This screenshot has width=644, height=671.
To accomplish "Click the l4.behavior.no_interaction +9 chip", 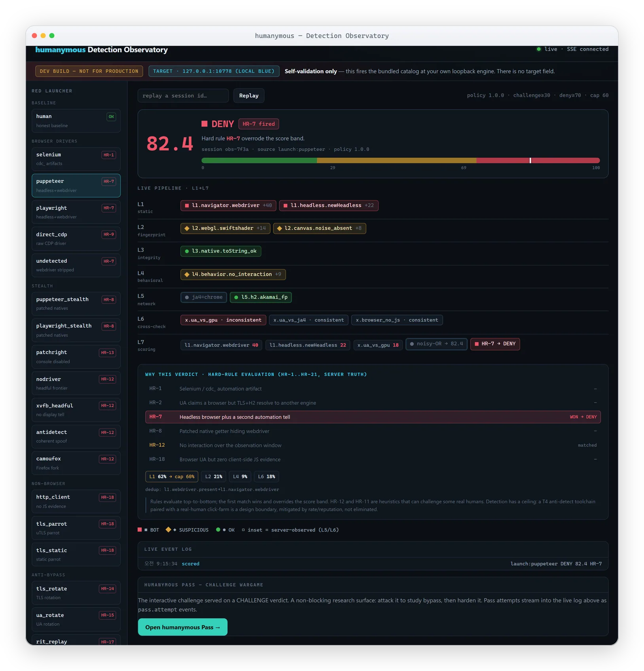I will point(233,274).
